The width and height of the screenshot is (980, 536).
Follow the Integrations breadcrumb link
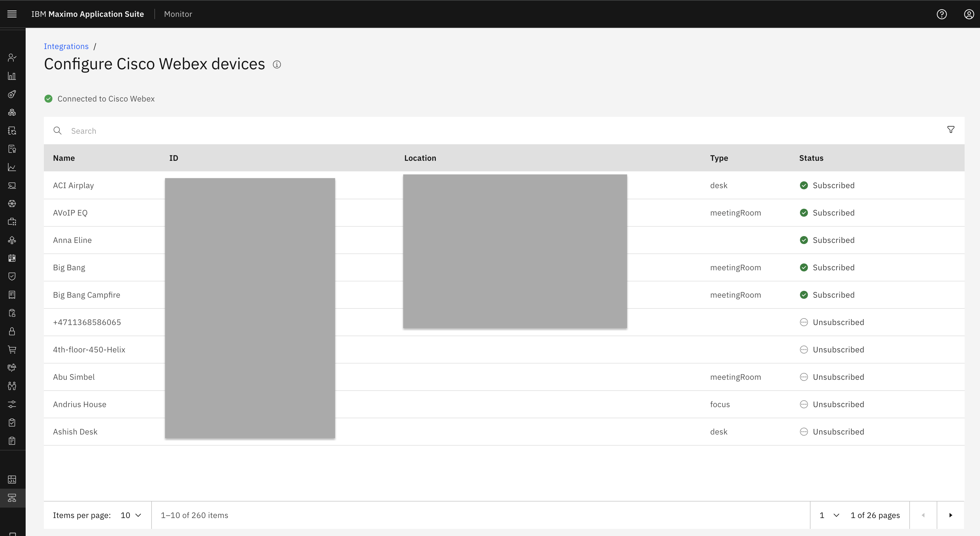[x=66, y=46]
